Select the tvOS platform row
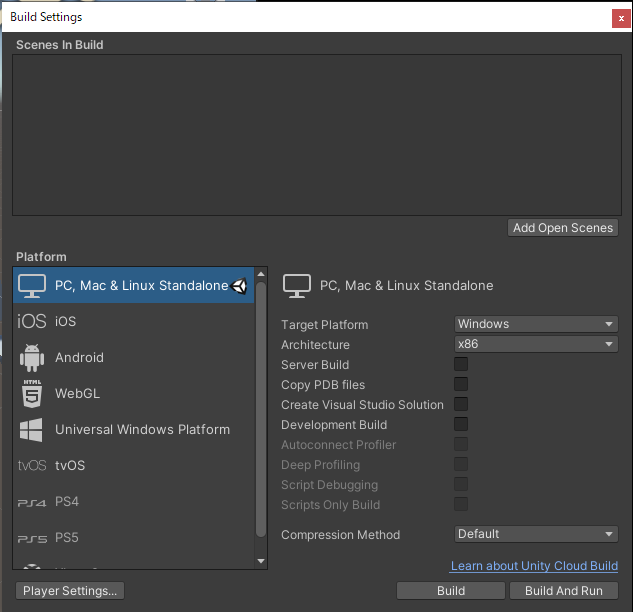 coord(134,465)
